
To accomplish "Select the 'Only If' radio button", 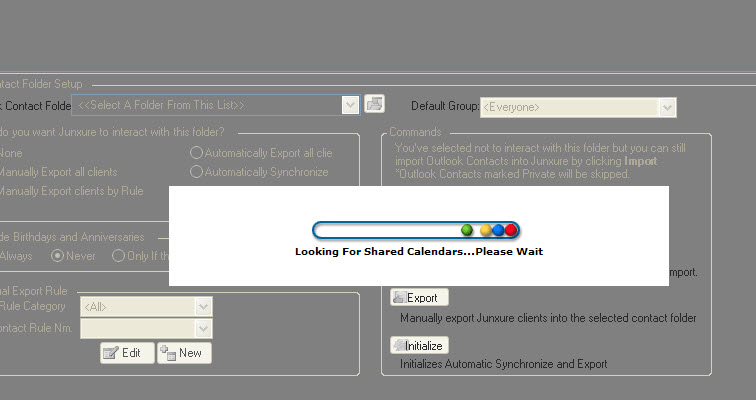I will 118,255.
